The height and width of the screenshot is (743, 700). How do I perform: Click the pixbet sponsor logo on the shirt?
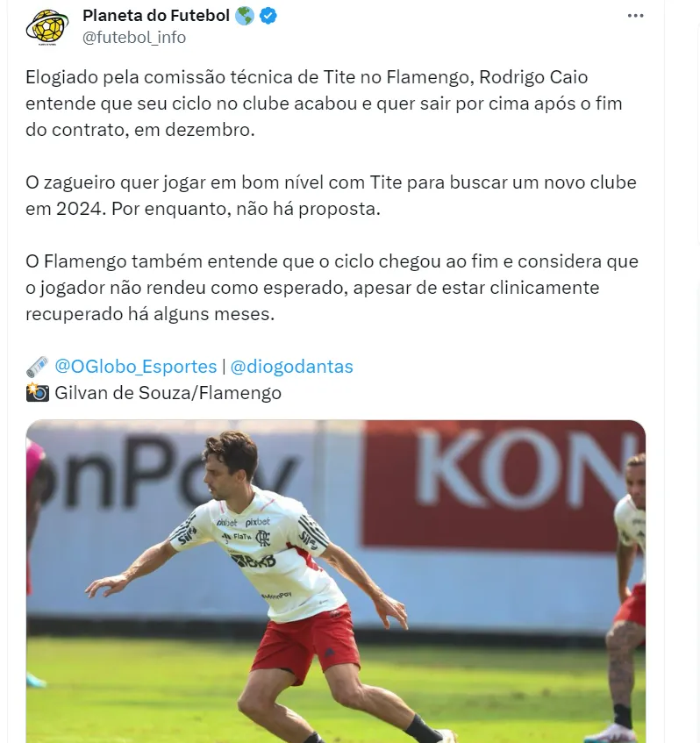257,522
